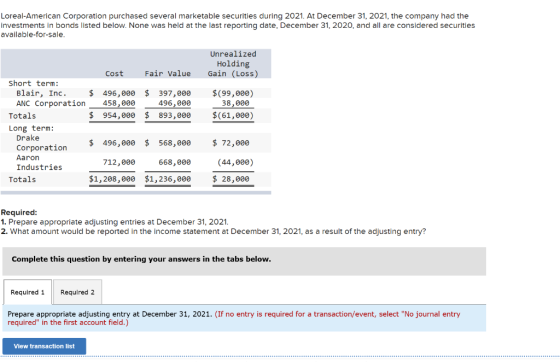This screenshot has height=362, width=560.
Task: Select Drake's $72,000 gain cell
Action: tap(231, 143)
